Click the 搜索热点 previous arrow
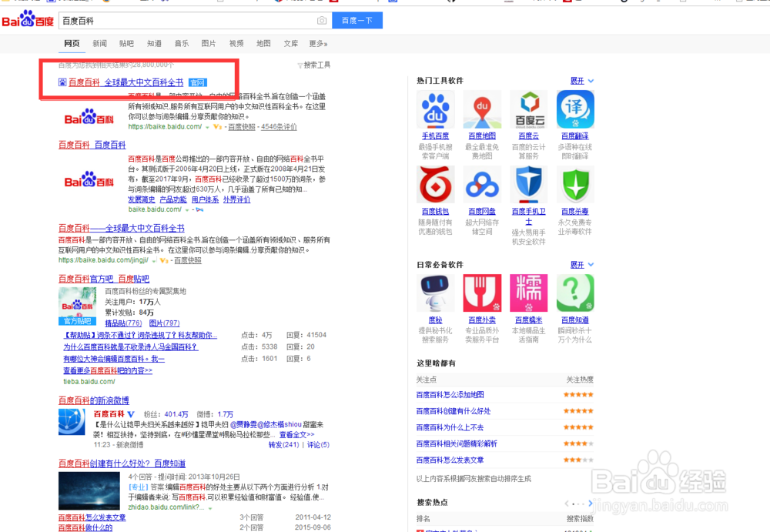The height and width of the screenshot is (532, 770). [x=567, y=503]
